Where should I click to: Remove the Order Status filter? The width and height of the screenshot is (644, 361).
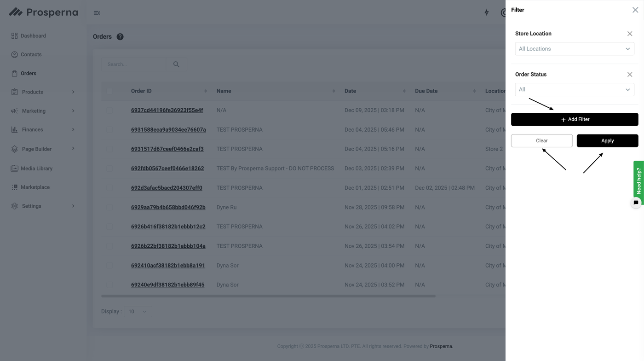(x=630, y=75)
